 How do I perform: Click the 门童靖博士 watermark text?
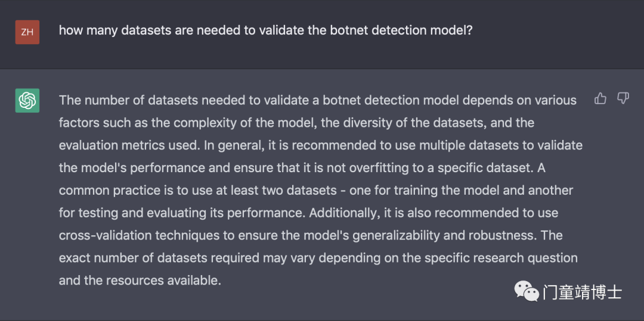coord(583,292)
